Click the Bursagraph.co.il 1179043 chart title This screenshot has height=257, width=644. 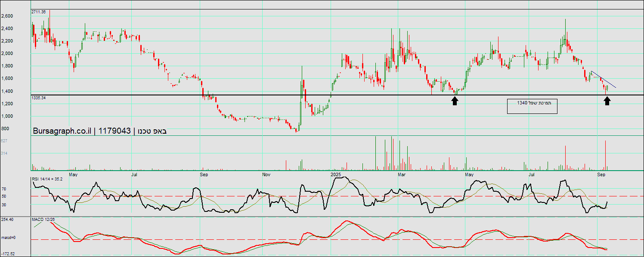(x=99, y=131)
